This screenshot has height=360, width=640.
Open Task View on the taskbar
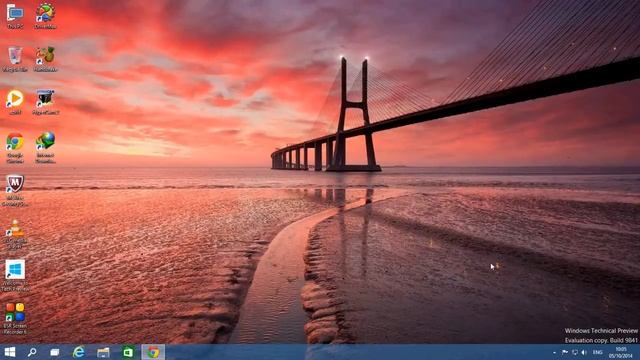coord(55,352)
